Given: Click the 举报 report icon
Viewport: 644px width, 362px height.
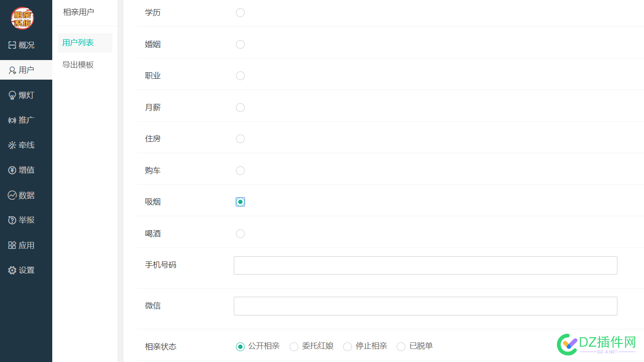Looking at the screenshot, I should (12, 220).
